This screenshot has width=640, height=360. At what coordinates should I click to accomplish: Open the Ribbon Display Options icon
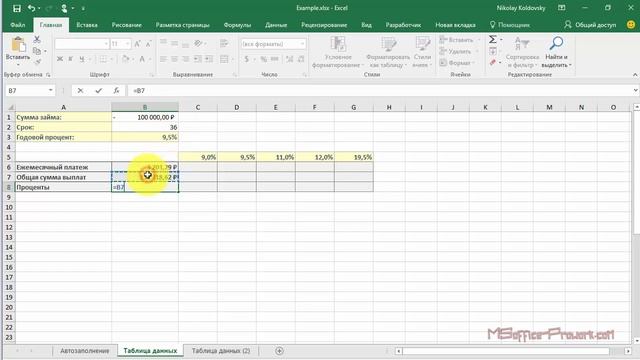click(x=562, y=8)
